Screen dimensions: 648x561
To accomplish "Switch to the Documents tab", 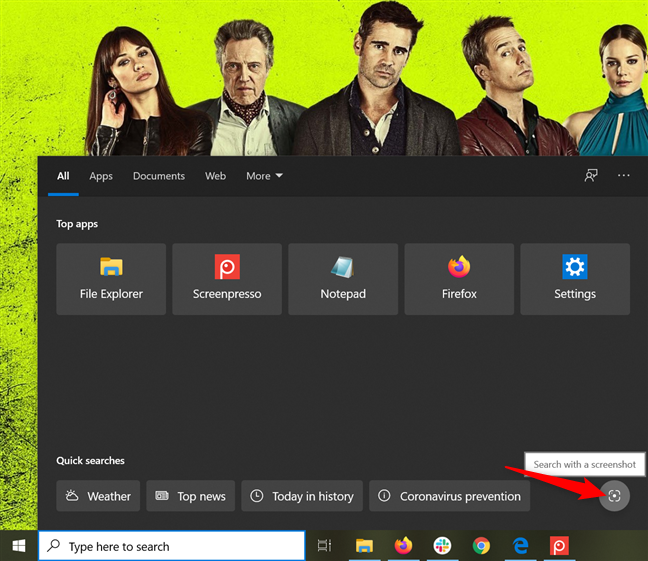I will pyautogui.click(x=159, y=176).
